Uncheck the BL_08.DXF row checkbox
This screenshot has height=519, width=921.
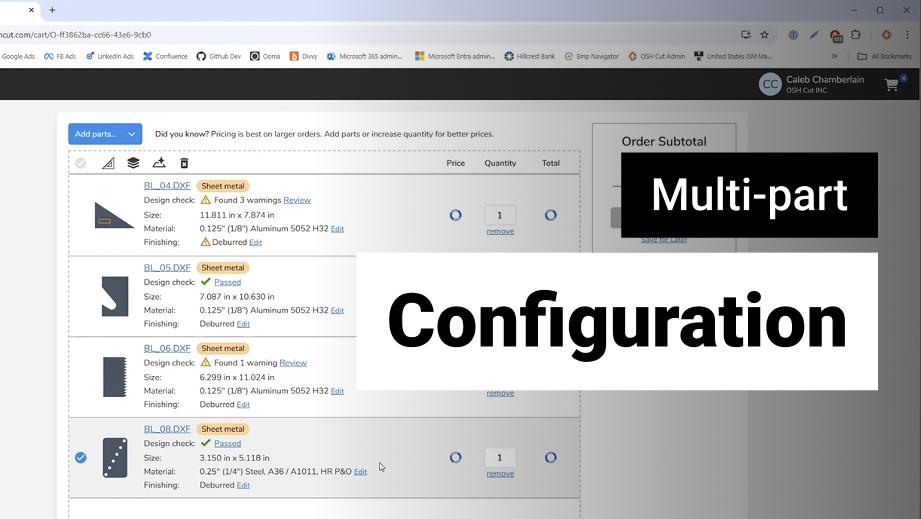(x=81, y=457)
